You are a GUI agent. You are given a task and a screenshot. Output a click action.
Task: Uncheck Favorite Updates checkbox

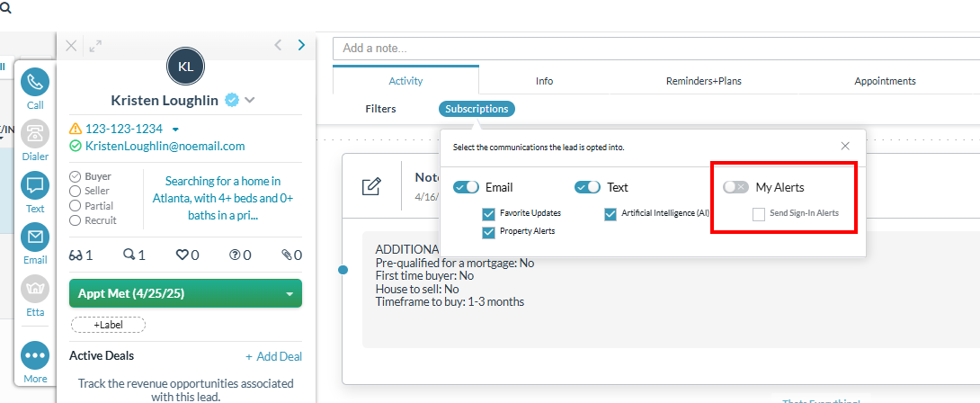click(489, 213)
